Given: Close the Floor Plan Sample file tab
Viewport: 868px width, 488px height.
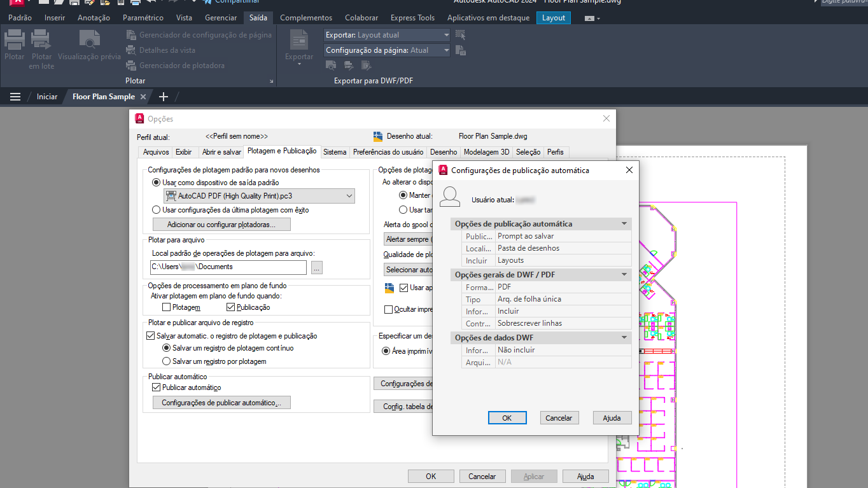Looking at the screenshot, I should [143, 97].
